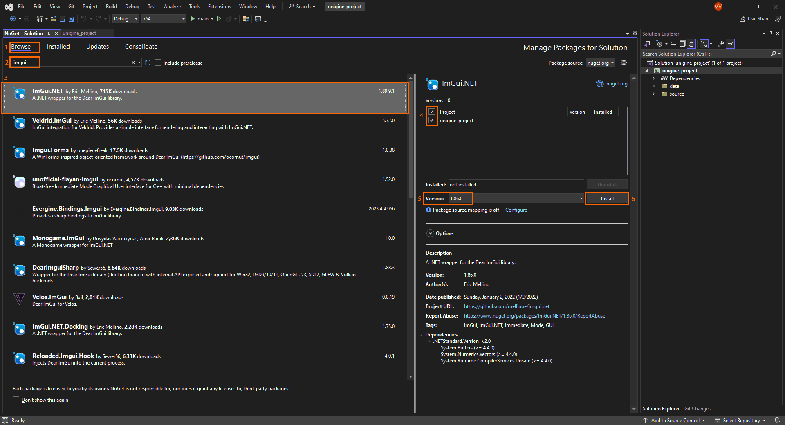Open the solution configuration Debug dropdown
The height and width of the screenshot is (425, 785).
coord(125,19)
